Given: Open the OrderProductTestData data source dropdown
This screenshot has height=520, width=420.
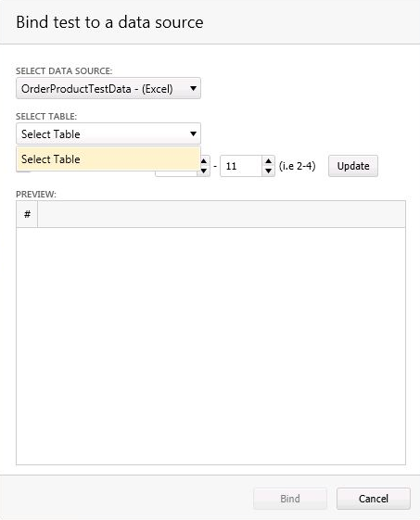Looking at the screenshot, I should [108, 88].
